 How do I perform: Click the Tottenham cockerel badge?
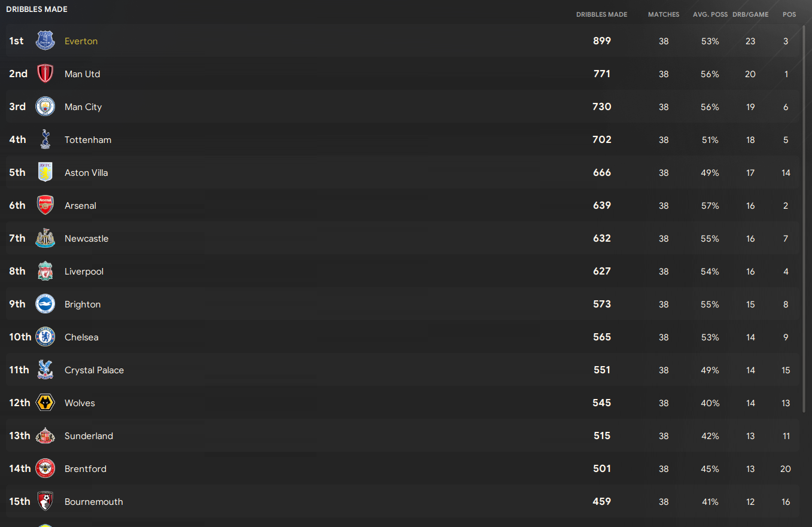pos(45,139)
